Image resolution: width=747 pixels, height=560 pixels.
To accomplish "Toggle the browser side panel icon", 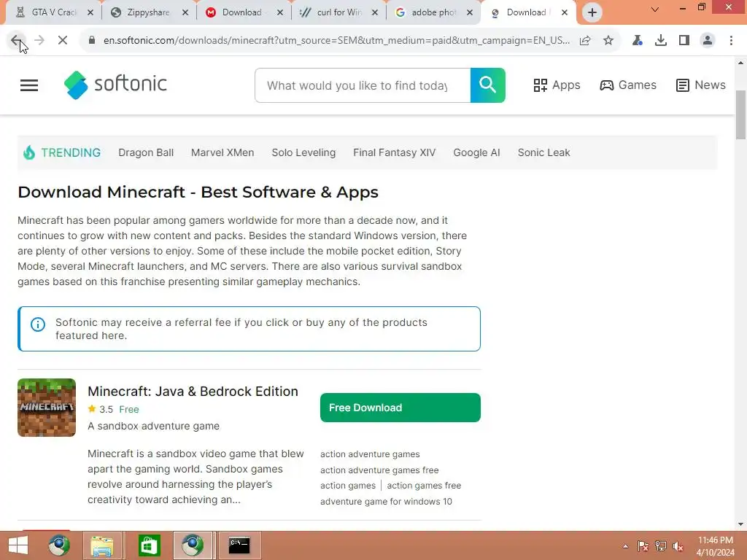I will [x=684, y=41].
